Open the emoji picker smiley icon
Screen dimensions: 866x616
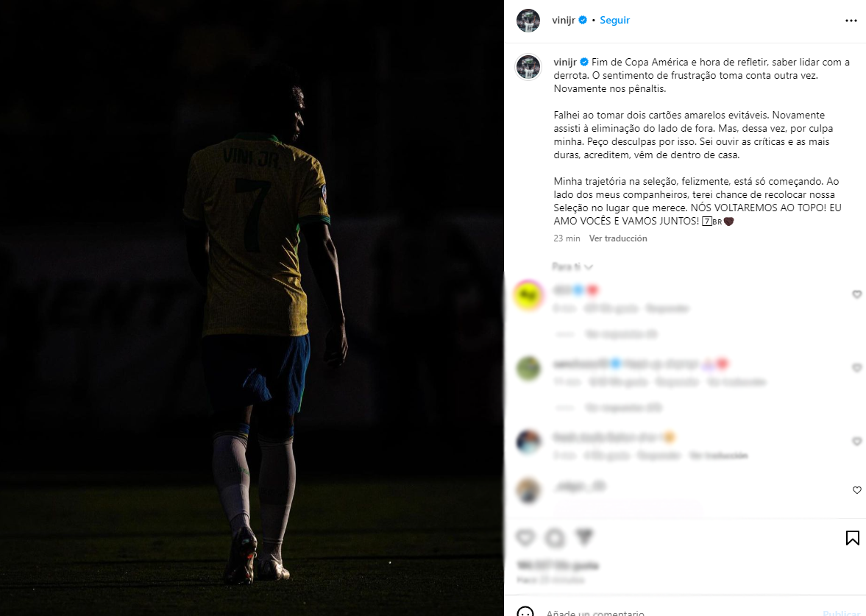(x=525, y=612)
